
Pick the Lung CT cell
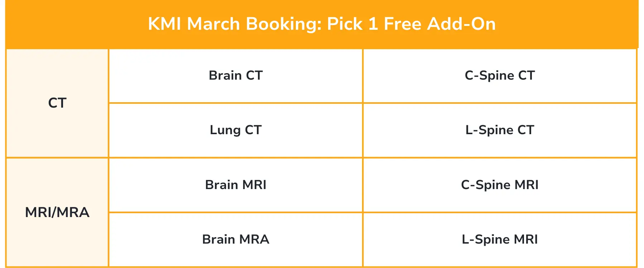pos(236,130)
